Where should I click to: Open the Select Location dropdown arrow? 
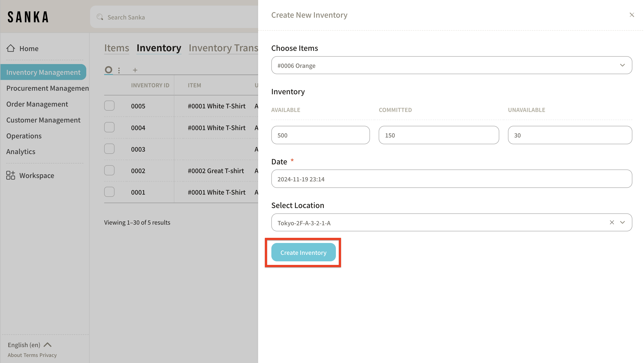click(x=622, y=222)
